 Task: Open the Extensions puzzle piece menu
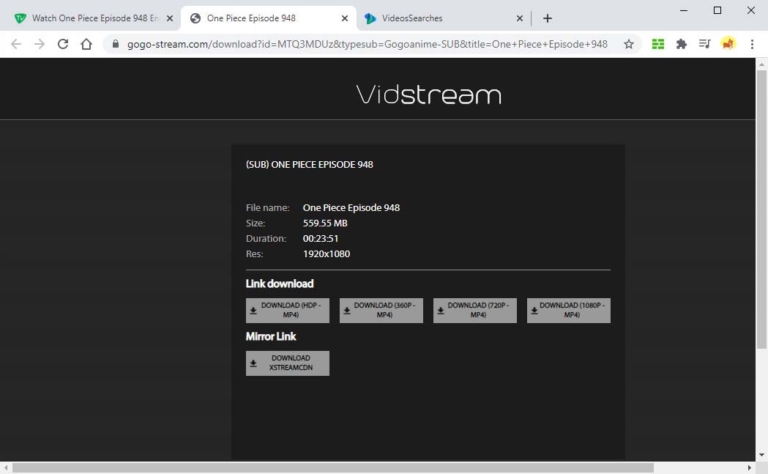(682, 44)
